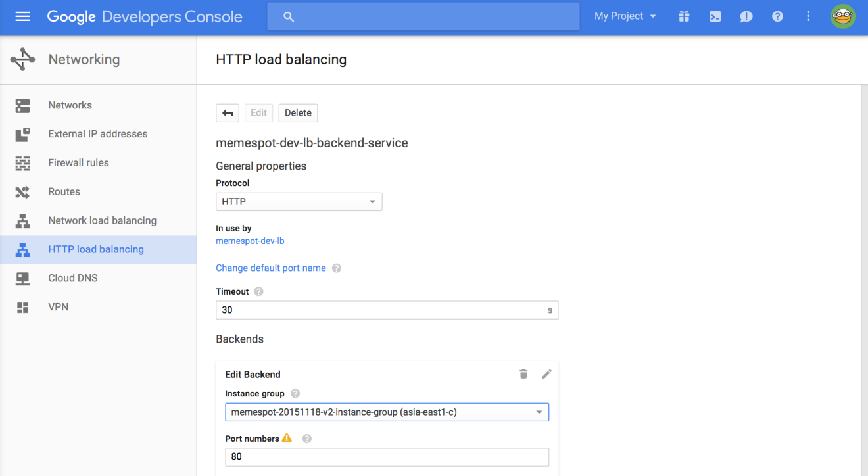Open the feedback speech bubble icon
This screenshot has width=868, height=476.
[746, 16]
